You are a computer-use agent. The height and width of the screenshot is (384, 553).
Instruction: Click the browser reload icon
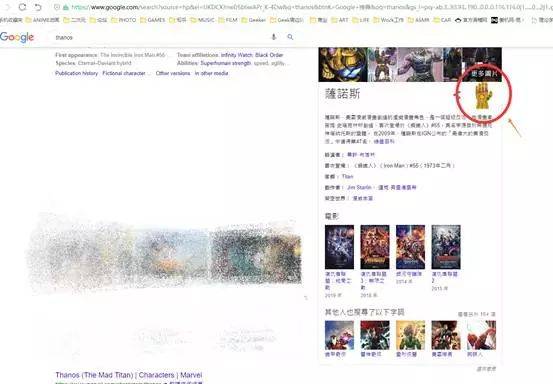click(22, 7)
